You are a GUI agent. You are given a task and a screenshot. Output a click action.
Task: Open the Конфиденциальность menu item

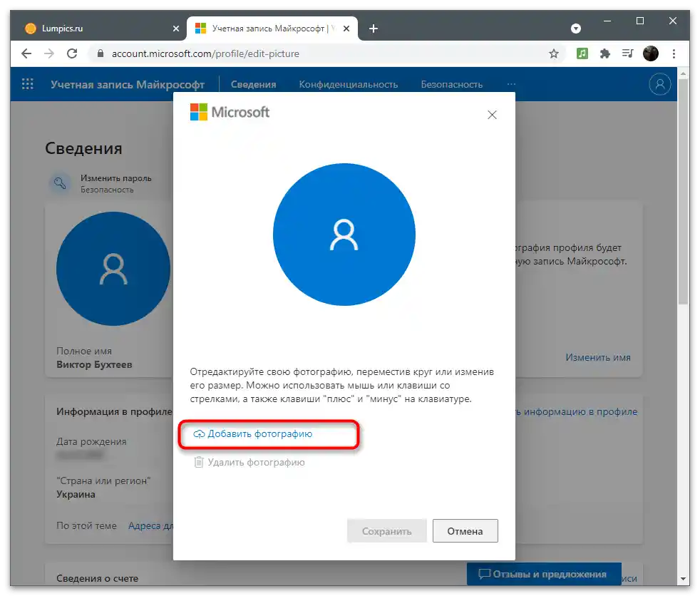(x=348, y=84)
